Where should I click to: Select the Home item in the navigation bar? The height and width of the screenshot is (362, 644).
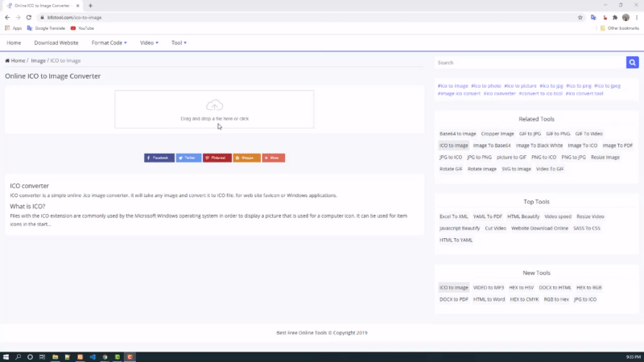click(x=14, y=43)
